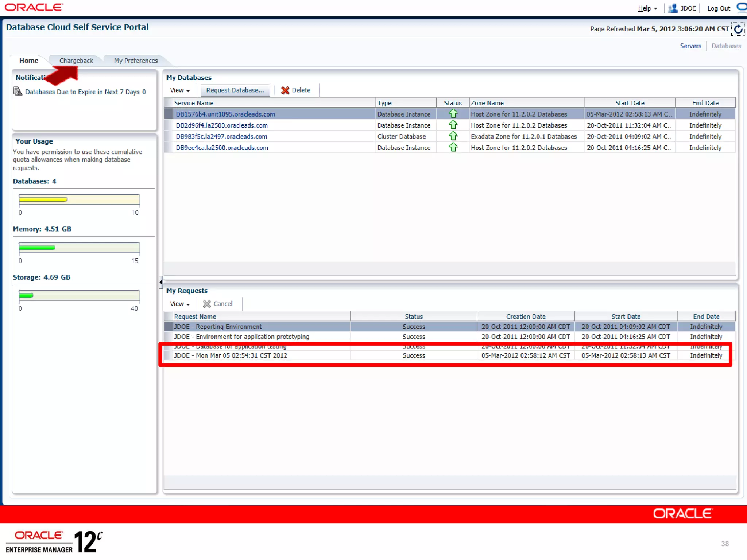Select row header of Reporting Environment request
747x560 pixels.
coord(169,327)
